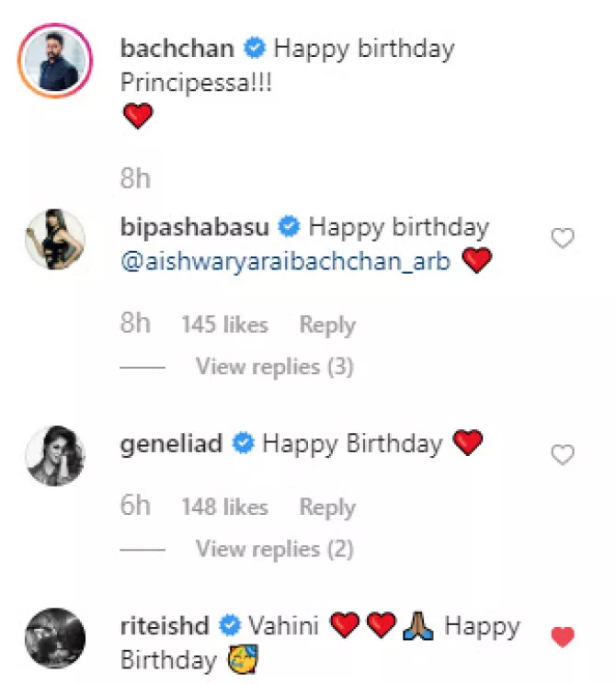Open geneliad's profile picture

coord(53,456)
